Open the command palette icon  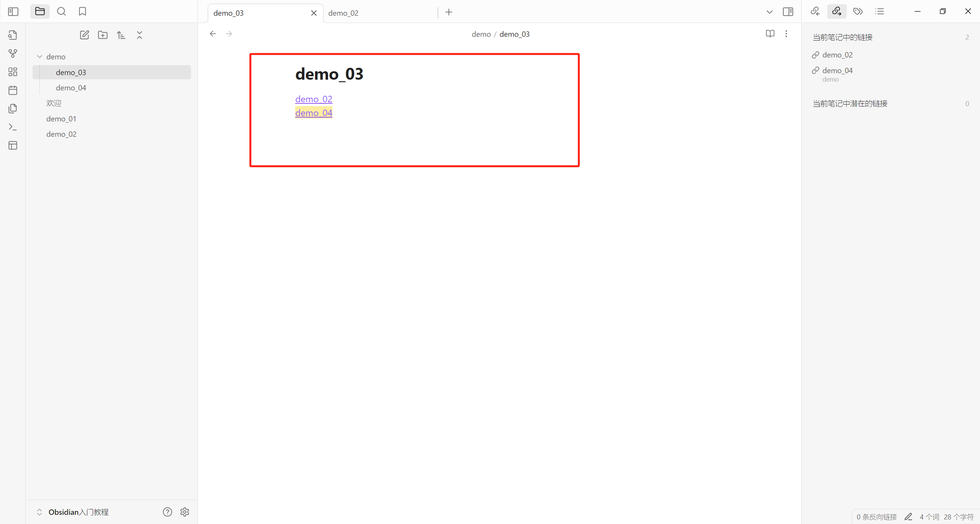click(13, 127)
